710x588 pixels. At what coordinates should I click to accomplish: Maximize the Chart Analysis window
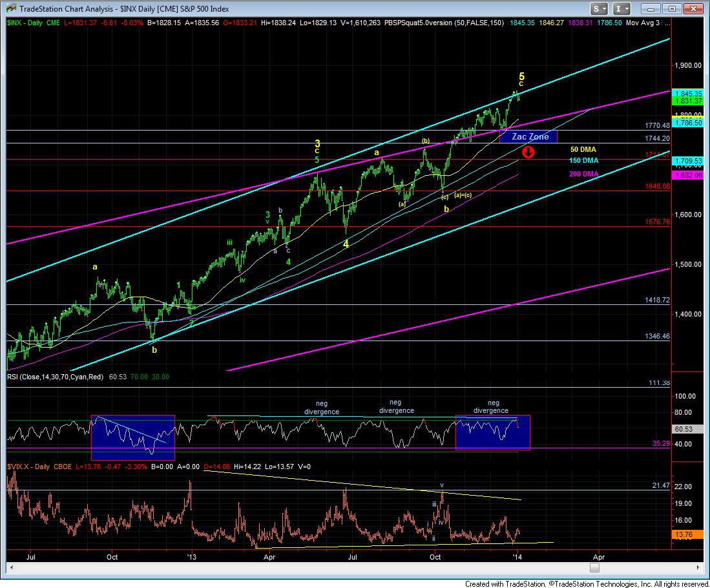[x=673, y=9]
